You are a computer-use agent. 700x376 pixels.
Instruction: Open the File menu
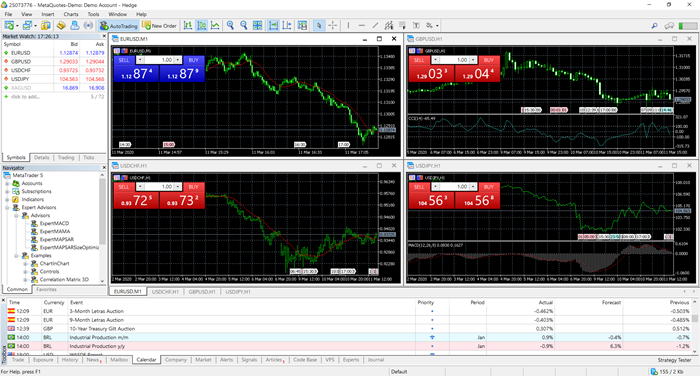[8, 14]
